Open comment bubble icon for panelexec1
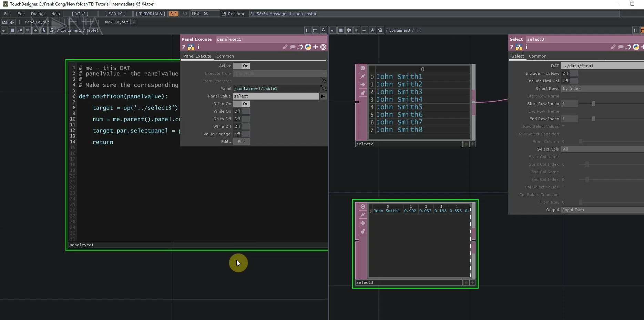 click(x=293, y=47)
